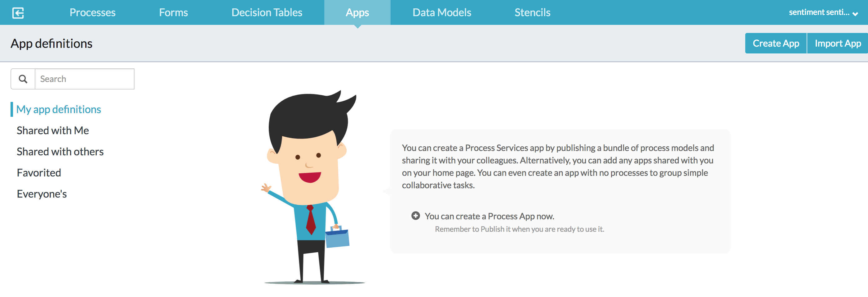Switch to the Stencils tab
Screen dimensions: 868x297
tap(532, 12)
